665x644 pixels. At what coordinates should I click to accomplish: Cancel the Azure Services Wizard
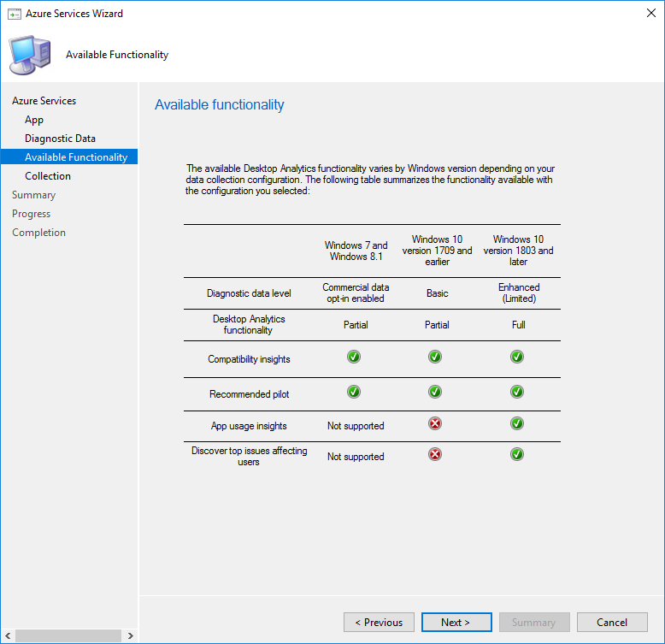point(612,622)
